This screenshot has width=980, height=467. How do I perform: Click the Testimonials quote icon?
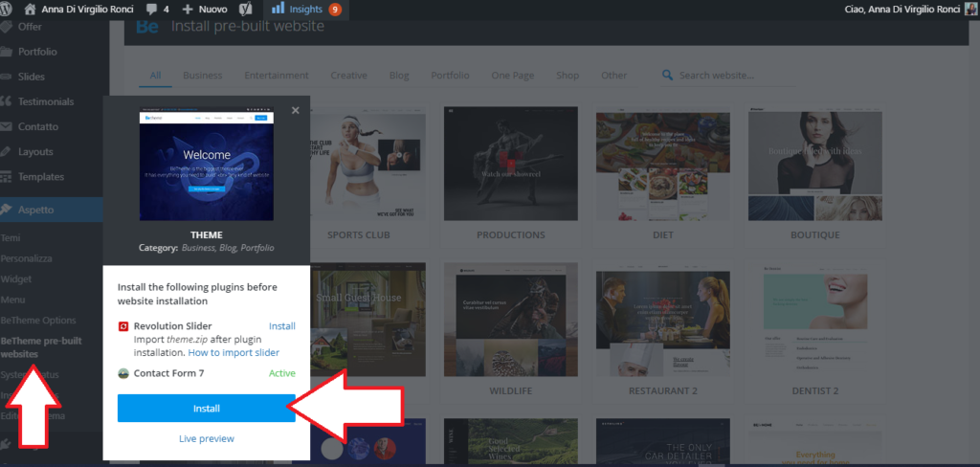click(7, 101)
